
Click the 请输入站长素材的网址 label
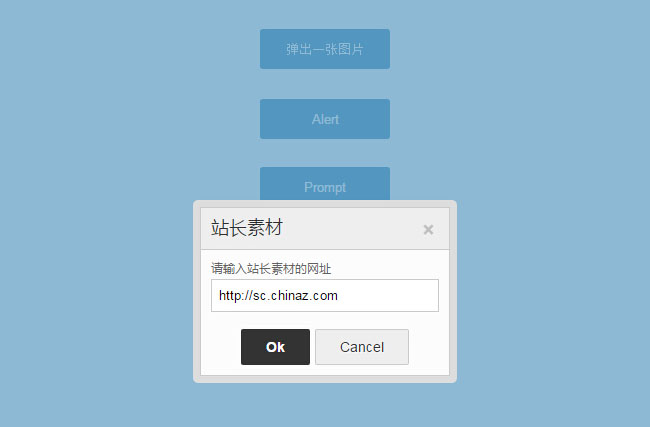pos(271,269)
